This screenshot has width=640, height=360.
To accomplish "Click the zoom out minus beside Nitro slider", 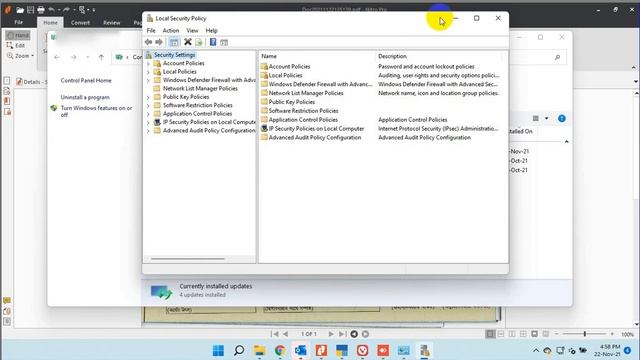I will tap(556, 334).
